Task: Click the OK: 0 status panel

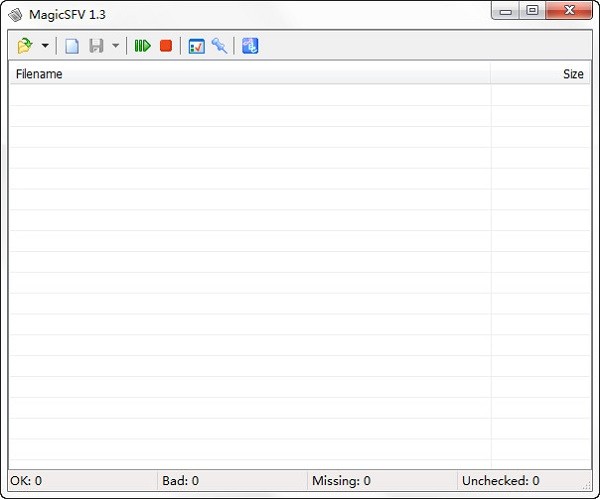Action: tap(80, 481)
